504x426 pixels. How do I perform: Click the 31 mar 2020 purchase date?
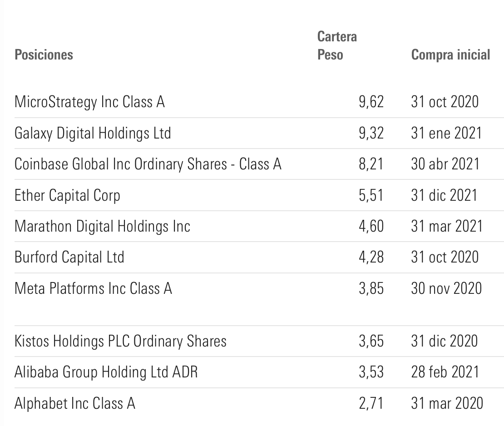(x=447, y=403)
